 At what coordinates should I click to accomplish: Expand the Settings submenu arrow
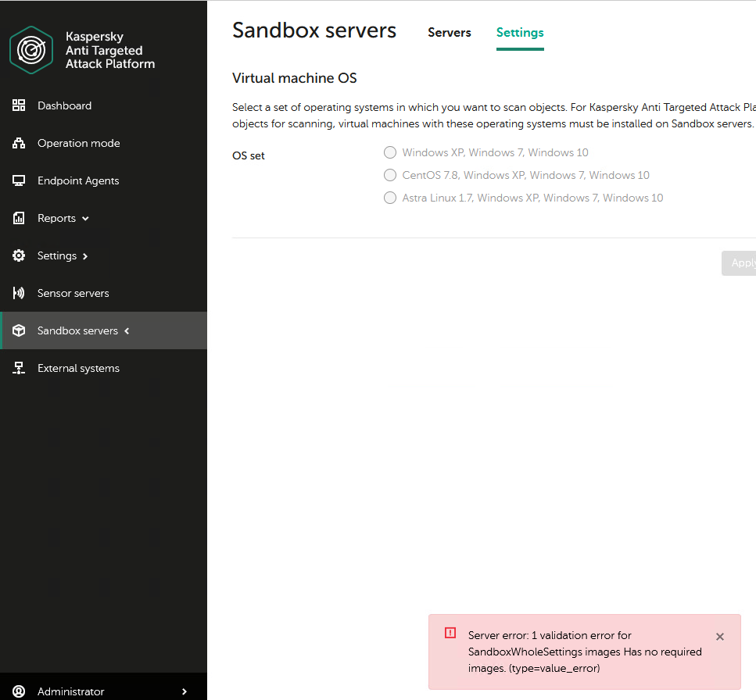point(85,255)
